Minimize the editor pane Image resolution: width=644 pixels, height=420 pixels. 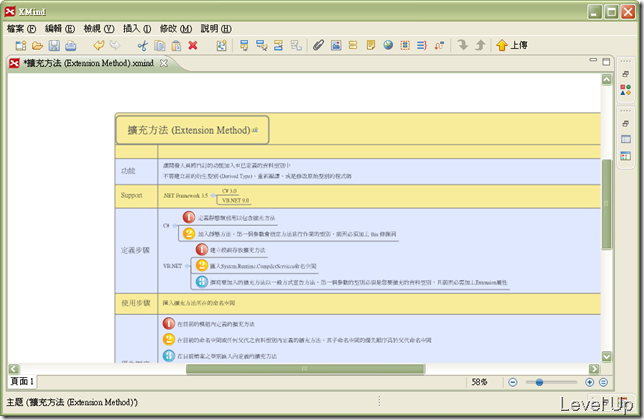[x=593, y=60]
